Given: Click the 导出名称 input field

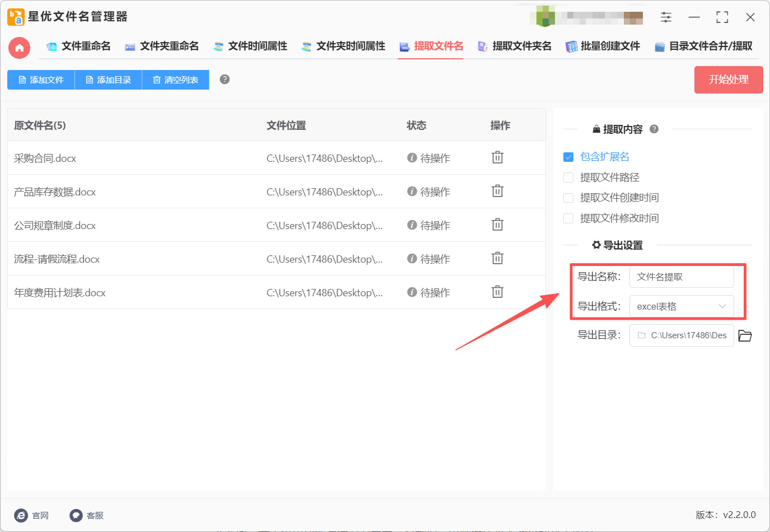Looking at the screenshot, I should click(x=682, y=277).
